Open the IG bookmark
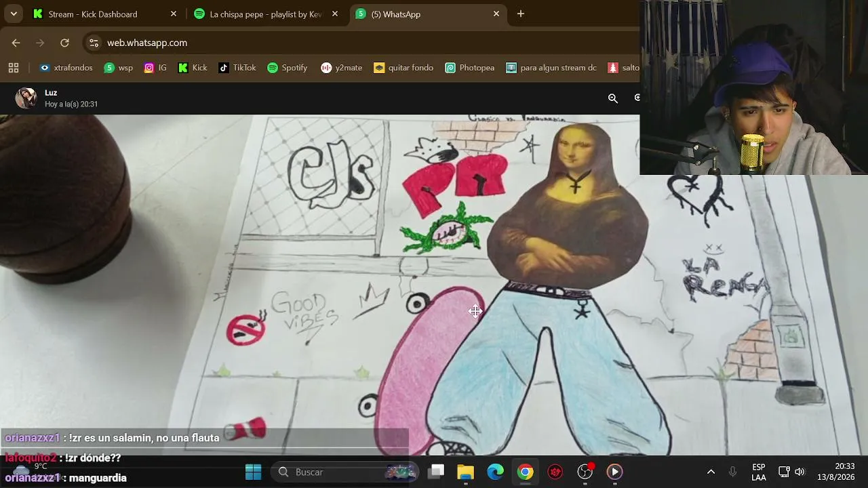868x488 pixels. pyautogui.click(x=155, y=68)
